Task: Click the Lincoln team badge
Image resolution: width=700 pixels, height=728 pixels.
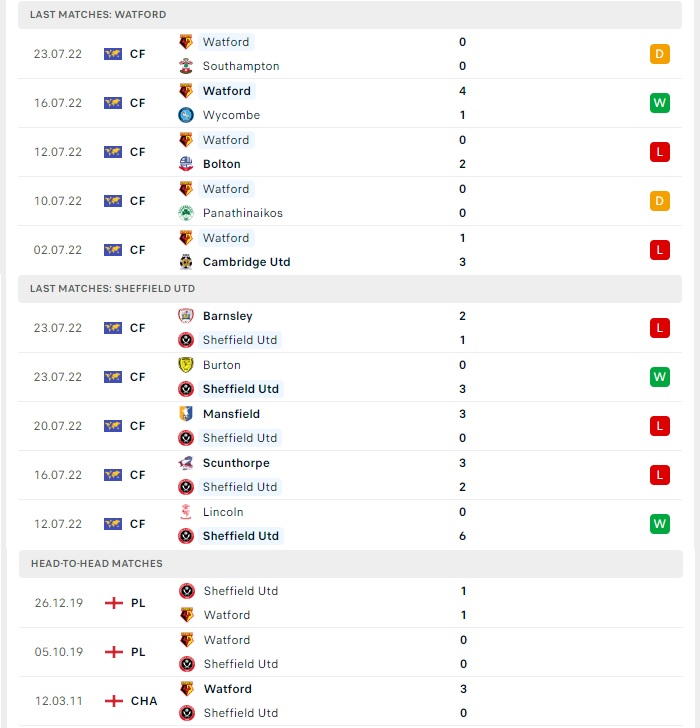Action: [186, 512]
